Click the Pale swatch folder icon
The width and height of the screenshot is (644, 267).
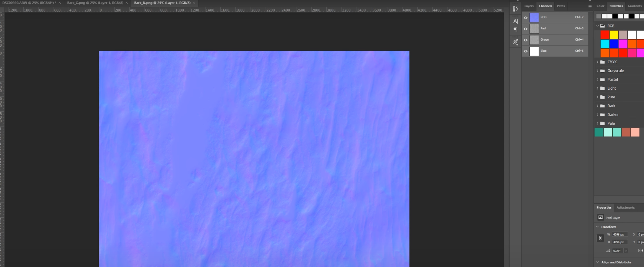click(x=602, y=124)
